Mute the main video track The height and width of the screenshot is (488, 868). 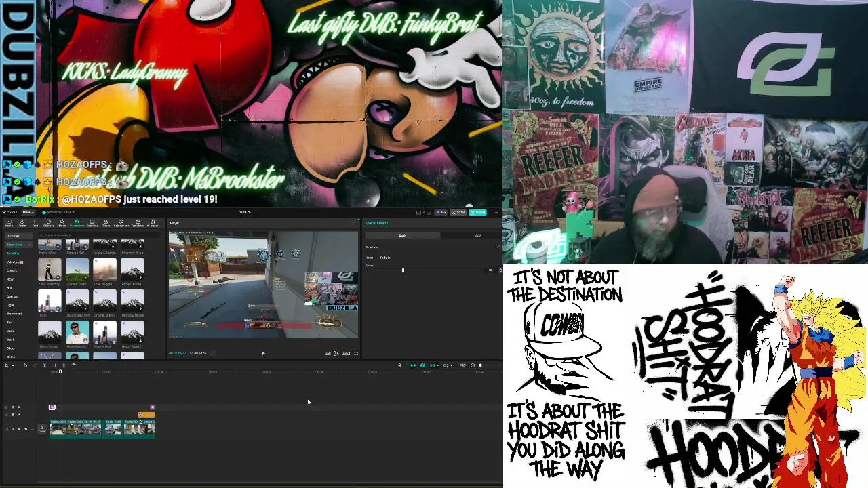(26, 429)
